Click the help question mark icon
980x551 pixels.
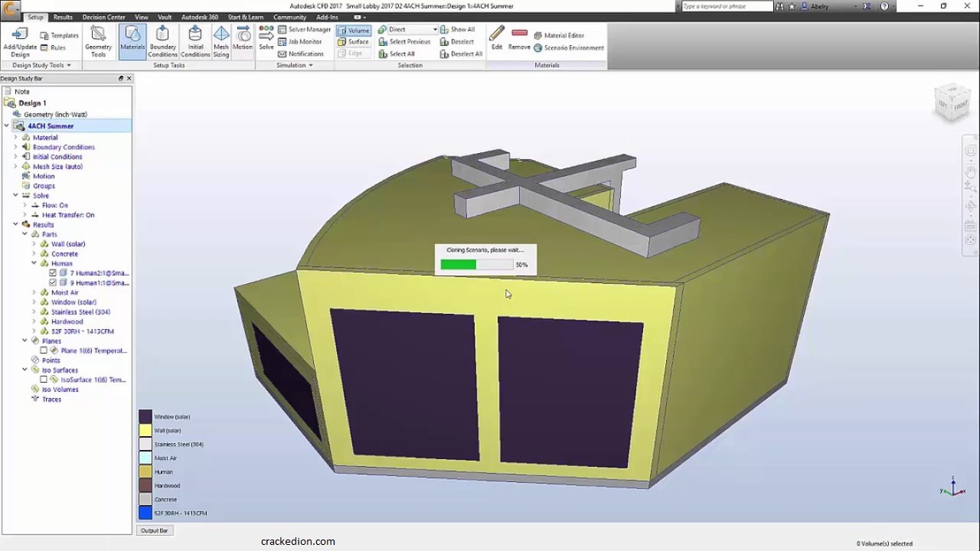pyautogui.click(x=884, y=6)
